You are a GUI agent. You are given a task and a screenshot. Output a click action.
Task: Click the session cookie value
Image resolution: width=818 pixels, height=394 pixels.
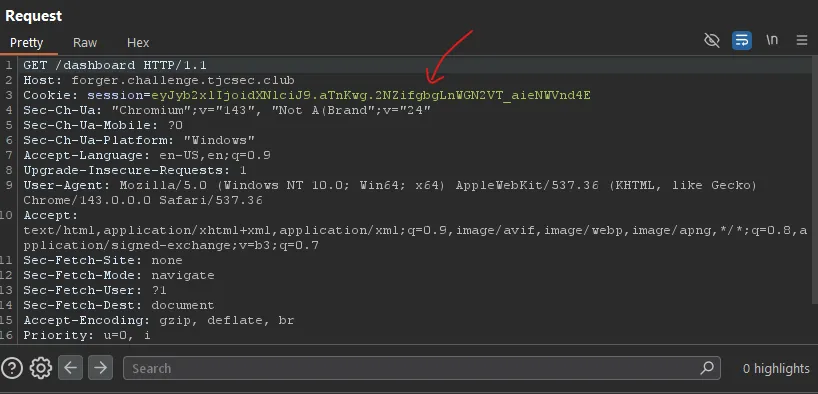tap(371, 95)
